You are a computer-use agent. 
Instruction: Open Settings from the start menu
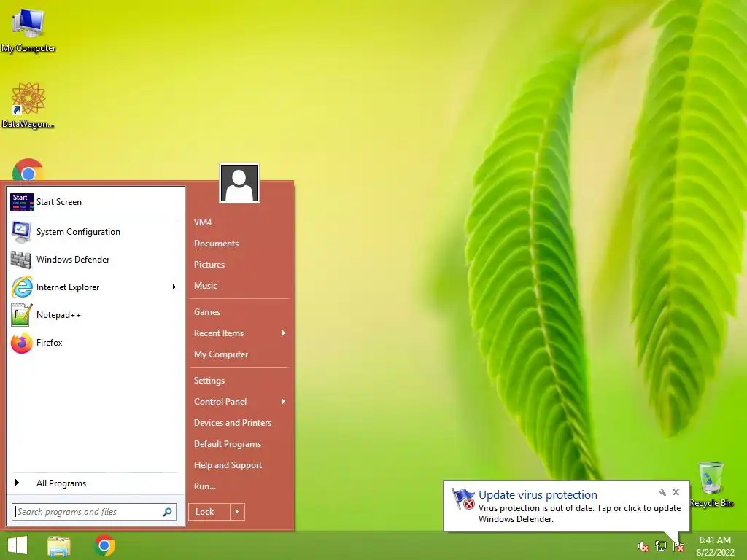point(209,381)
